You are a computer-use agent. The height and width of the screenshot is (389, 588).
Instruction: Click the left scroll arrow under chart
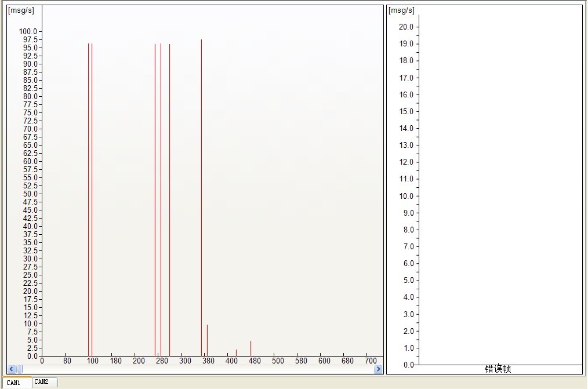pyautogui.click(x=11, y=369)
